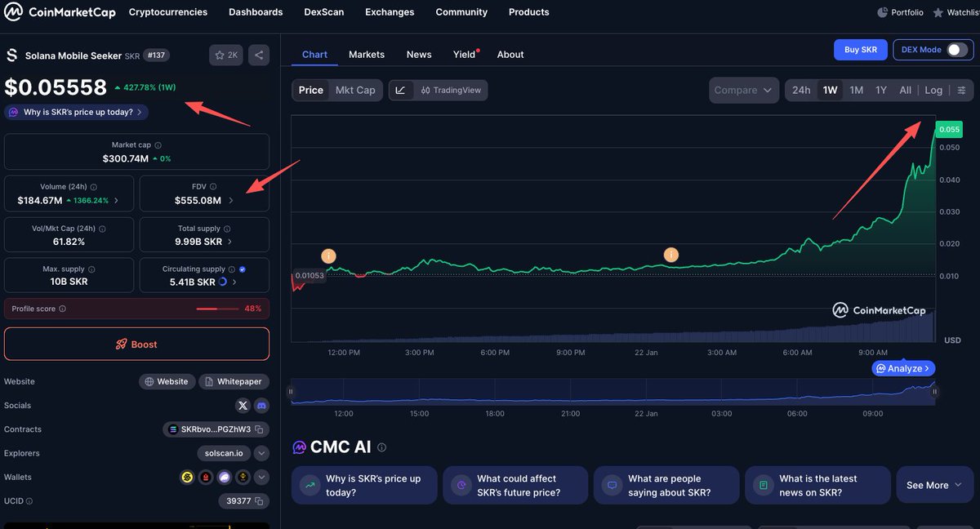Open the Whitepaper link
This screenshot has height=529, width=980.
234,381
